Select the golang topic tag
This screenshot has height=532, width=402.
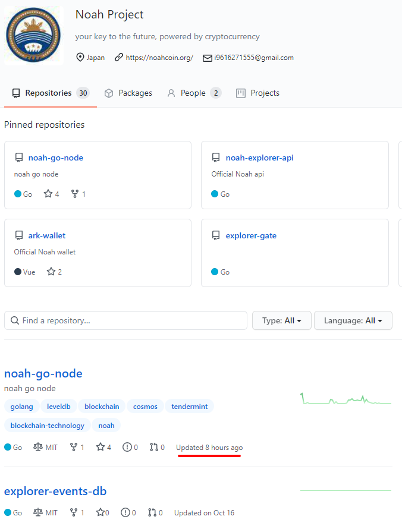click(22, 407)
